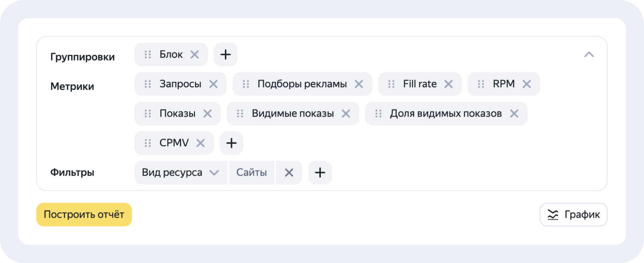Remove the Fill rate metric

[449, 84]
